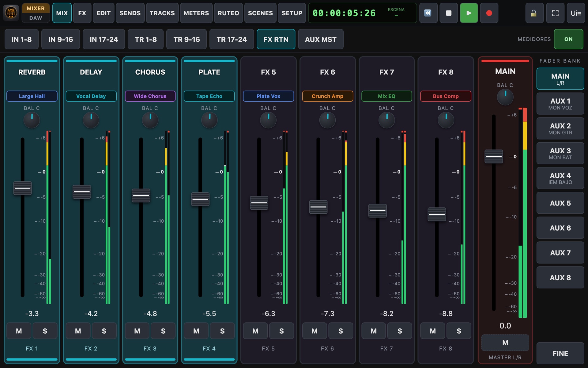Toggle the lock icon
The height and width of the screenshot is (368, 588).
534,13
